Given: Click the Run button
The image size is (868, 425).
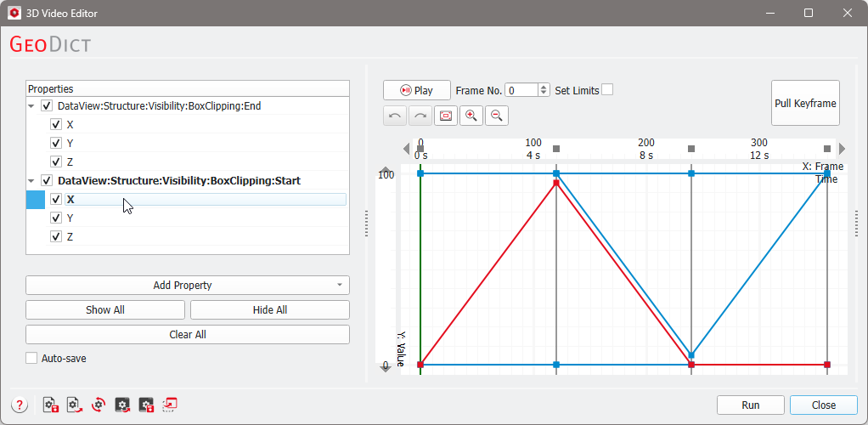Looking at the screenshot, I should point(751,405).
